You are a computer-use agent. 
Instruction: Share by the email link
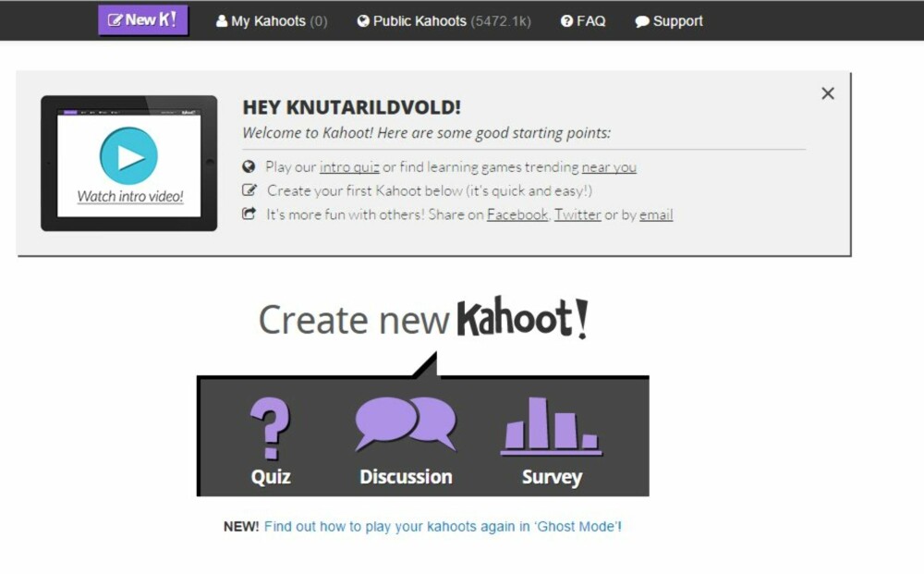(656, 214)
